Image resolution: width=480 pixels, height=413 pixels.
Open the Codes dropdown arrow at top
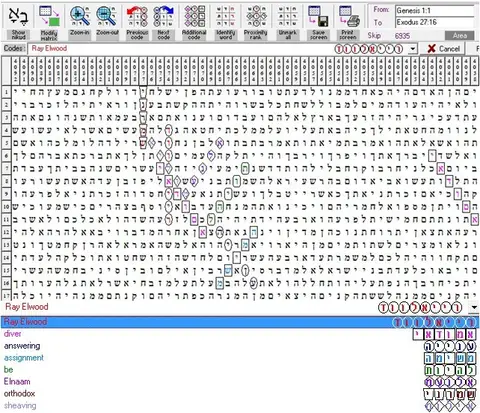(413, 49)
